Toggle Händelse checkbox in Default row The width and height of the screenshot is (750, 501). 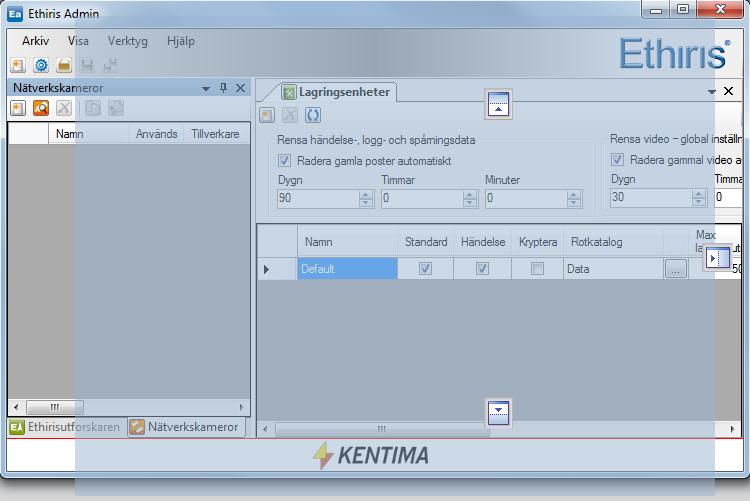click(482, 268)
